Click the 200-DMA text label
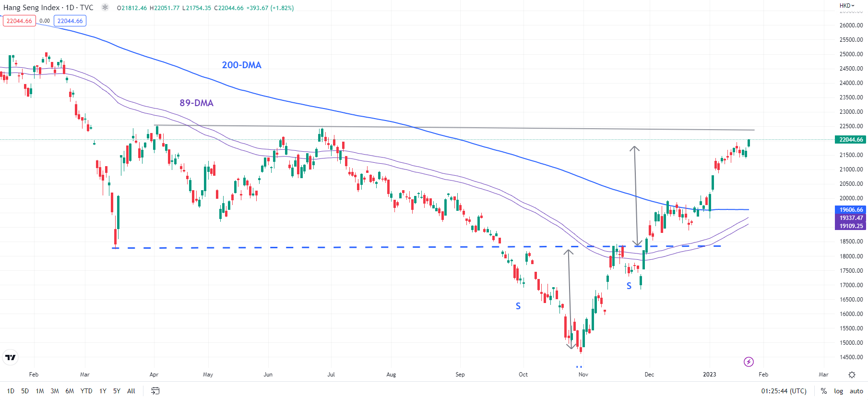Screen dimensions: 868x400 (241, 65)
